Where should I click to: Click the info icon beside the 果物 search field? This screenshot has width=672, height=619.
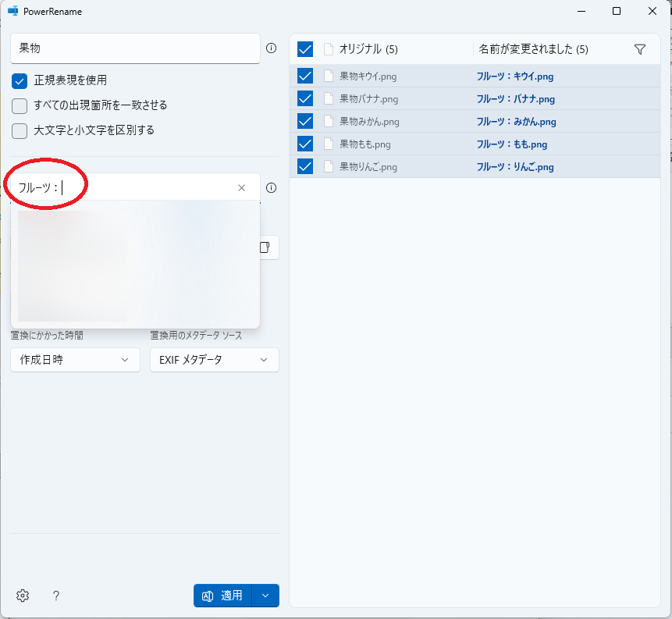[271, 48]
